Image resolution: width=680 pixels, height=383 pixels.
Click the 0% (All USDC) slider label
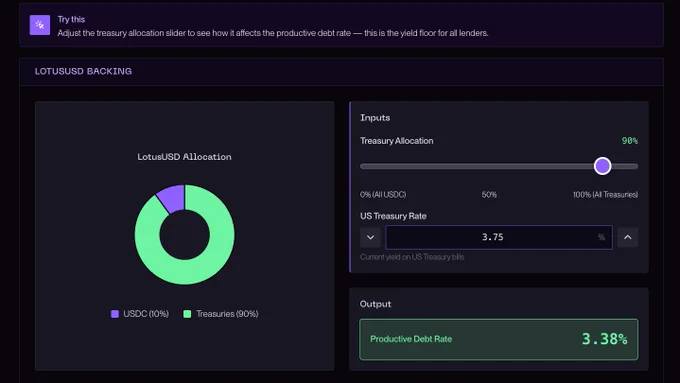click(x=383, y=194)
